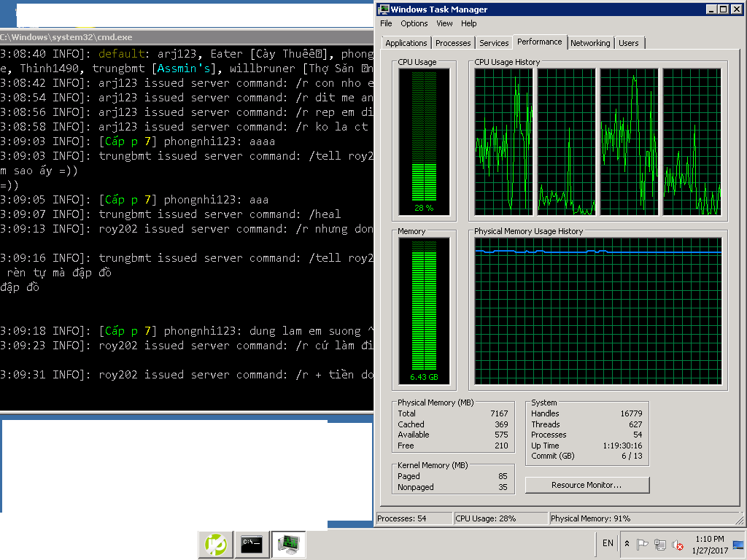Switch to the Processes tab
The width and height of the screenshot is (747, 560).
453,43
